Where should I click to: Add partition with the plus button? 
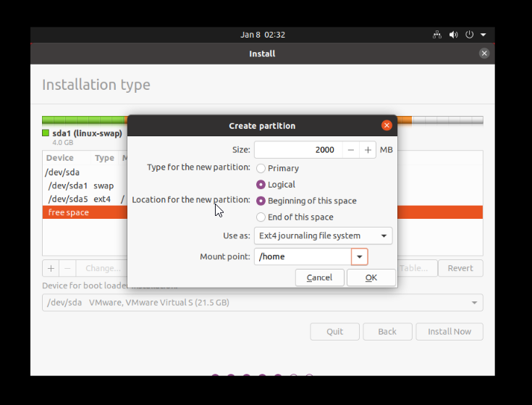point(51,268)
